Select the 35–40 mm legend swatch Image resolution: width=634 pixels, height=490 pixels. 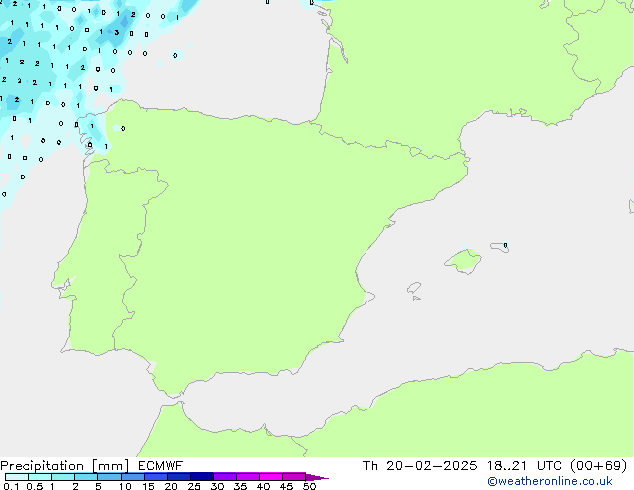248,477
